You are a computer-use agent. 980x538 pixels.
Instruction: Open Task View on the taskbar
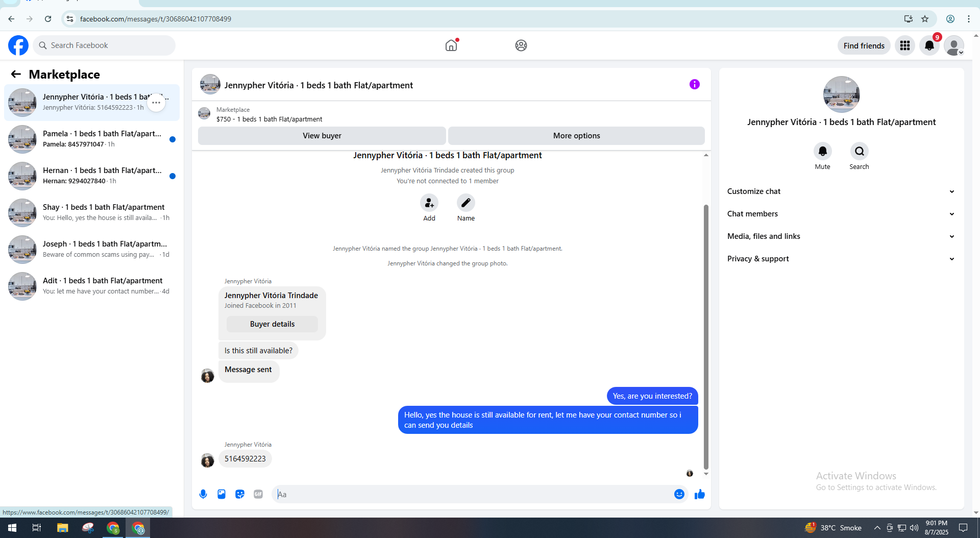pos(37,528)
